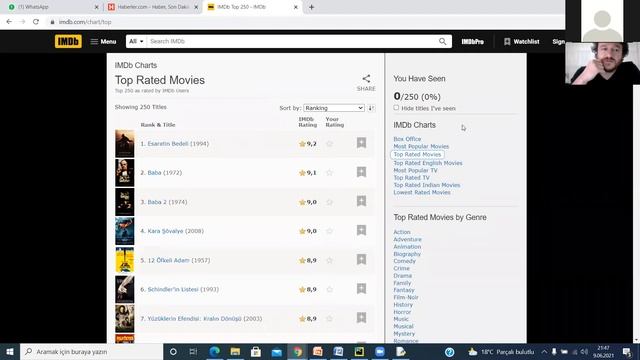Click the Share icon
Image resolution: width=640 pixels, height=360 pixels.
point(366,79)
